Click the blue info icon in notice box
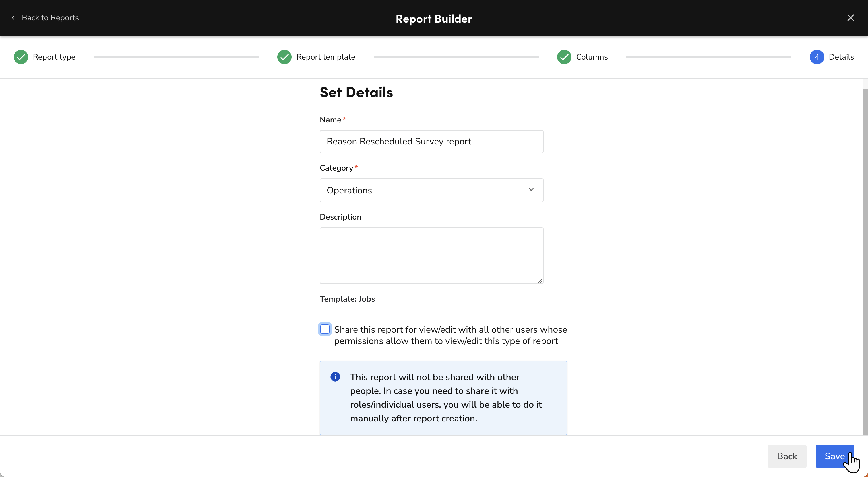This screenshot has height=477, width=868. 335,376
